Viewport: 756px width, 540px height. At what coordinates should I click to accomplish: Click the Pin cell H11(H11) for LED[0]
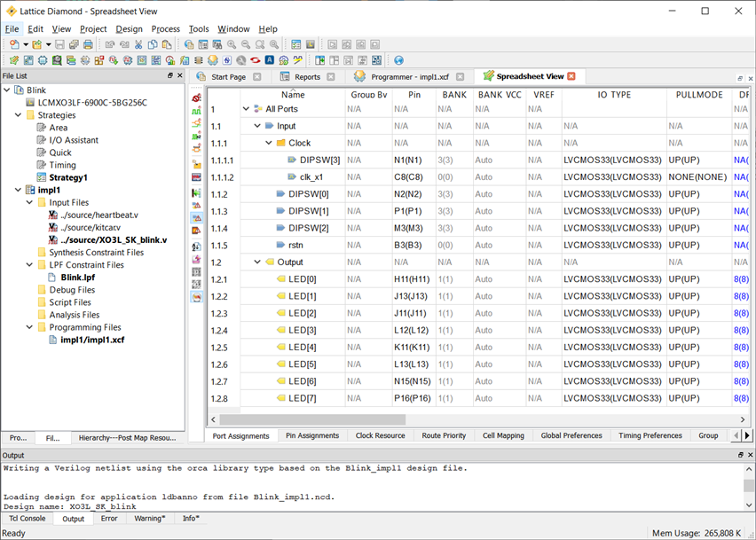(x=412, y=279)
